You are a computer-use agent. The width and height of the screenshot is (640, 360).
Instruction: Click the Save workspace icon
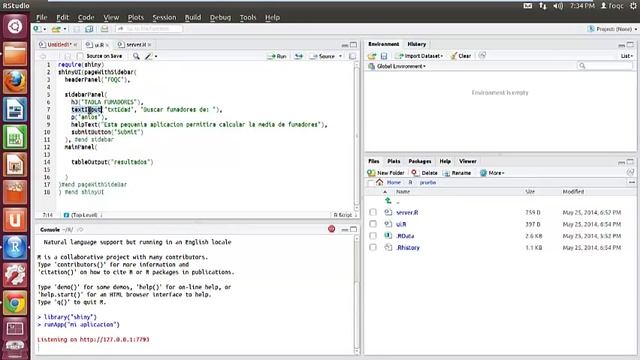click(384, 56)
